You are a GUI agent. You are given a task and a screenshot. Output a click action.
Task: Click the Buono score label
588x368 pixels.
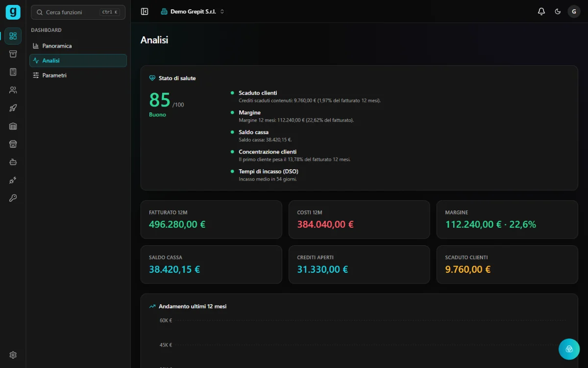pyautogui.click(x=158, y=114)
